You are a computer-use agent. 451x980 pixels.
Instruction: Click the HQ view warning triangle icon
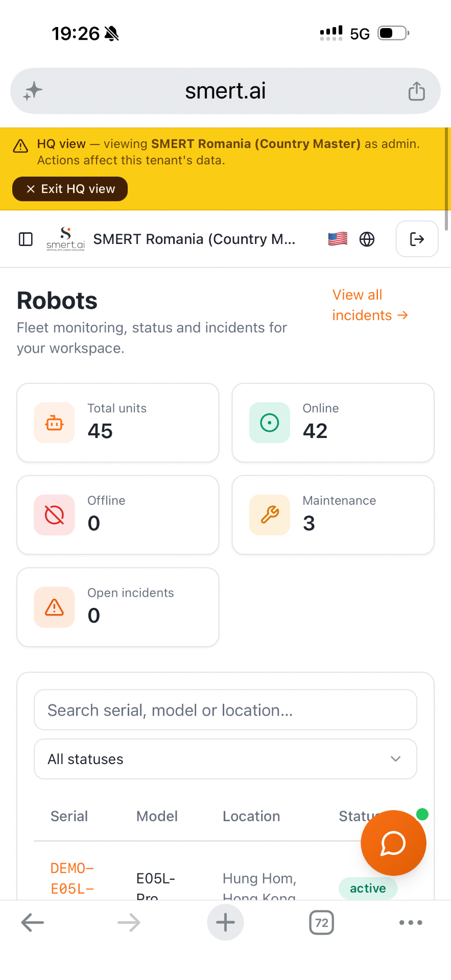(20, 146)
